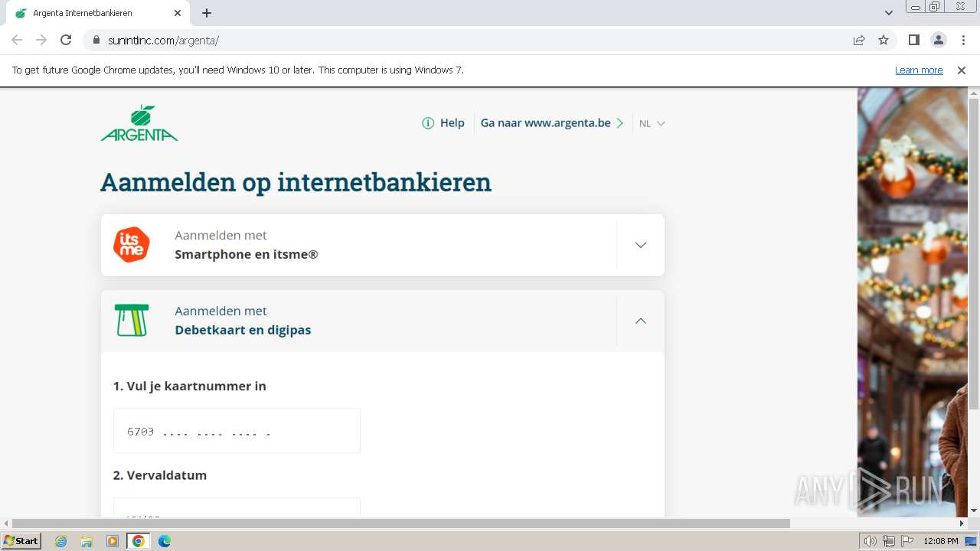Open Windows Explorer from taskbar

87,541
